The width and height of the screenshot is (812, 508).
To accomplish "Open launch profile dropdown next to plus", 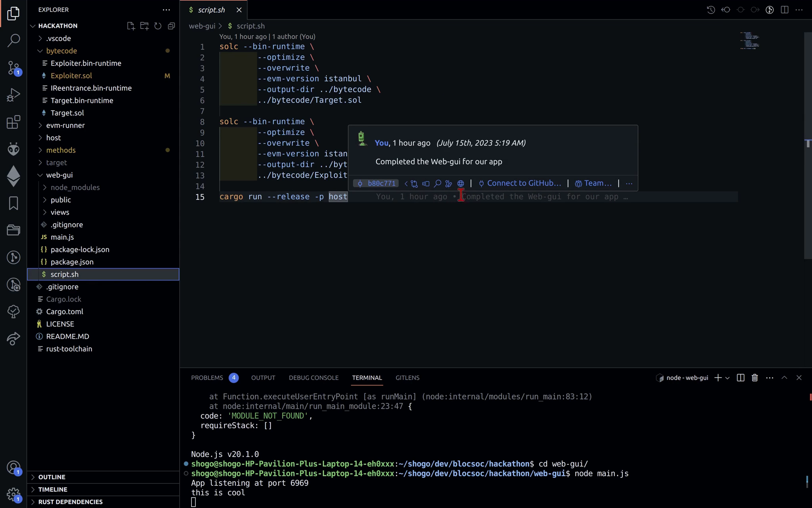I will (x=728, y=378).
